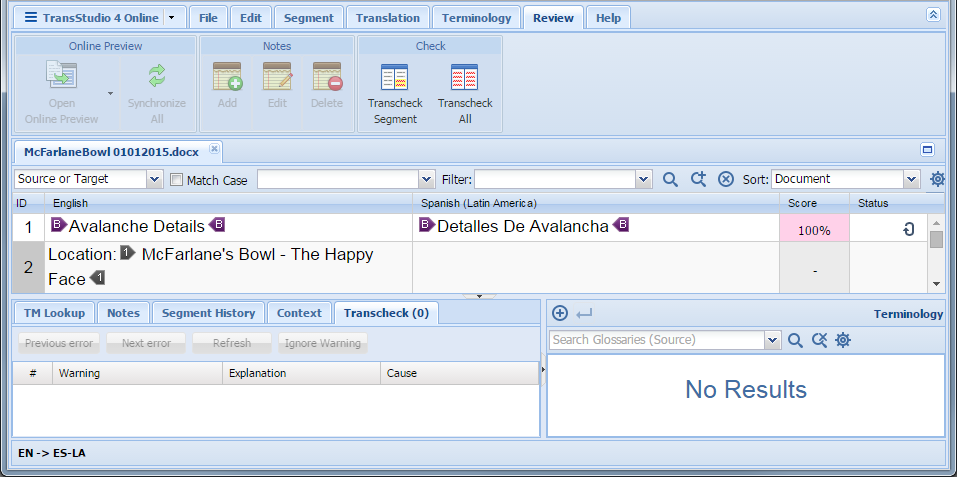Click the glossary search magnifier icon
Screen dimensions: 957x477
795,340
